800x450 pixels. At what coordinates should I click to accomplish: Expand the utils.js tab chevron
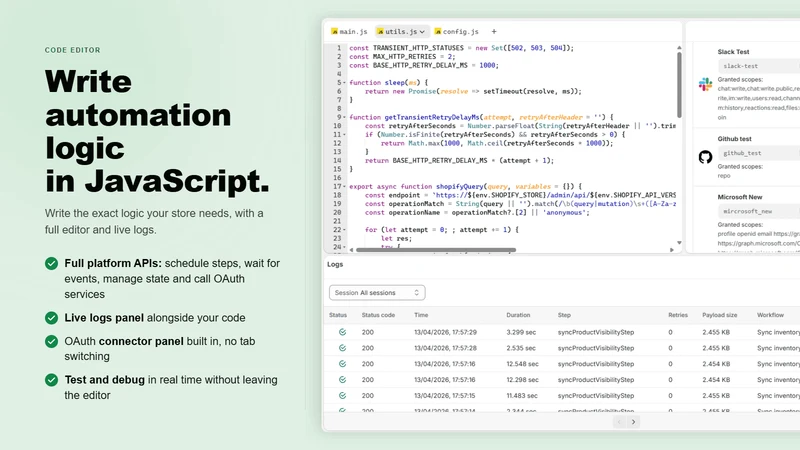[x=422, y=32]
